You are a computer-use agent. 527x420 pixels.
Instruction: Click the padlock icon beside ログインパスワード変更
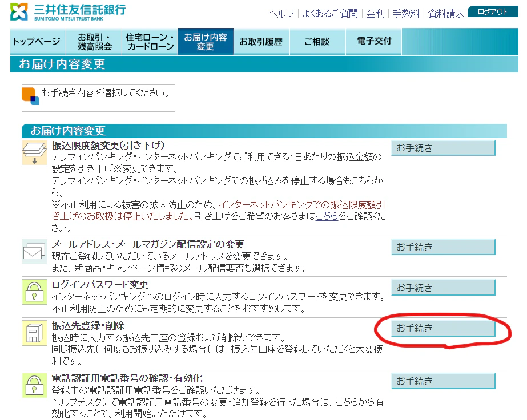(35, 292)
